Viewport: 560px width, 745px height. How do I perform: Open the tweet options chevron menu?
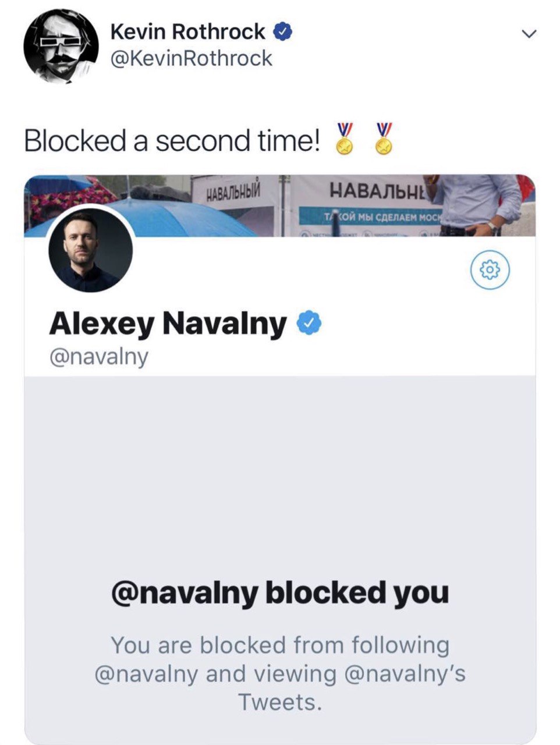pos(528,34)
